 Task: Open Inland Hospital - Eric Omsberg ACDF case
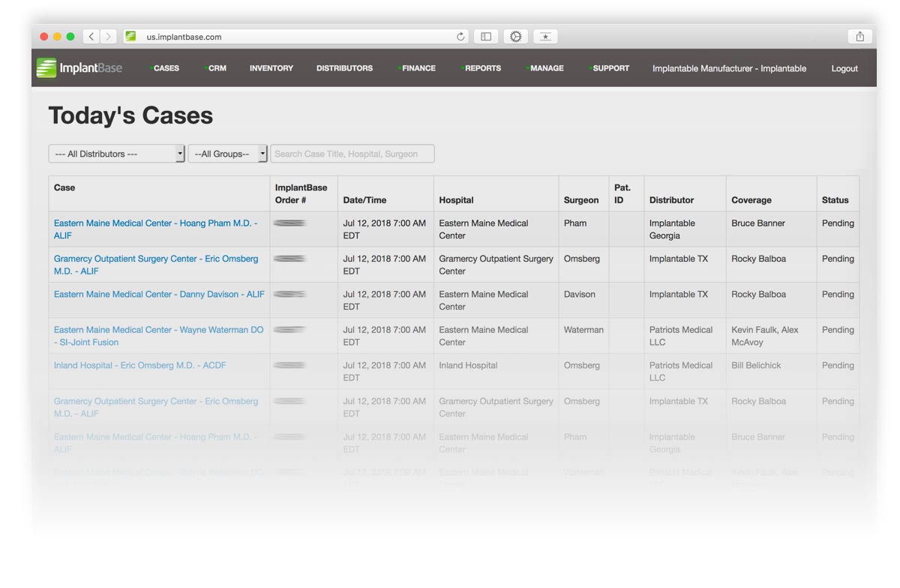pyautogui.click(x=139, y=366)
